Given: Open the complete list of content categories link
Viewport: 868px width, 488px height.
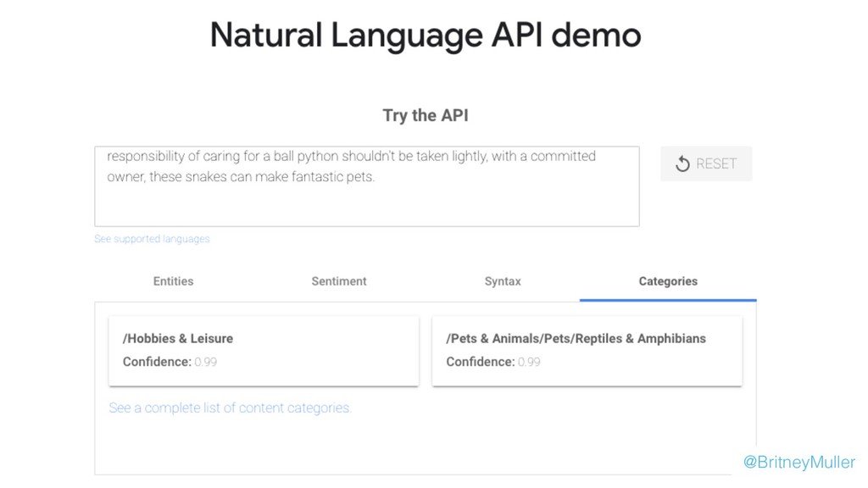Looking at the screenshot, I should tap(231, 408).
